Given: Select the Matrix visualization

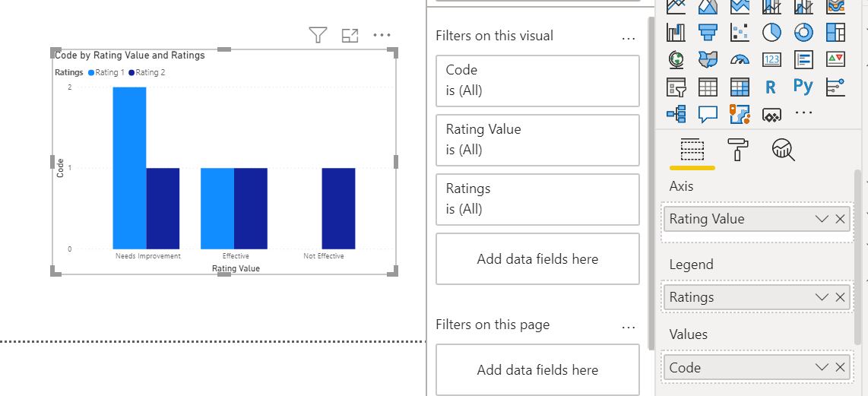Looking at the screenshot, I should (740, 87).
